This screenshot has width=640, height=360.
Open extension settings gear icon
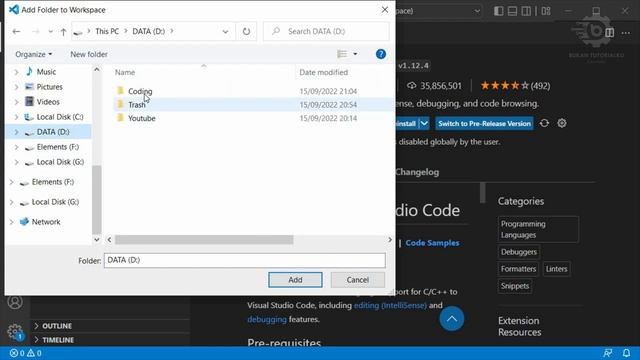pyautogui.click(x=562, y=123)
